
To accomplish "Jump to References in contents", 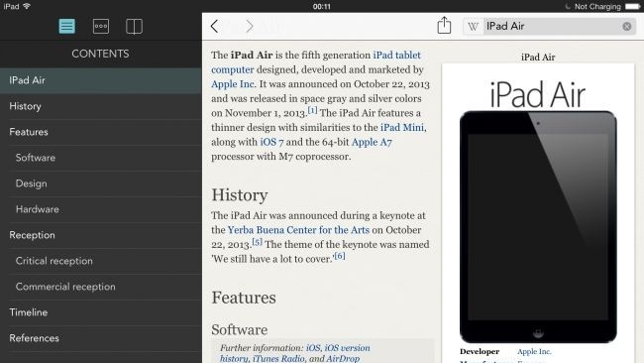I will click(x=101, y=338).
